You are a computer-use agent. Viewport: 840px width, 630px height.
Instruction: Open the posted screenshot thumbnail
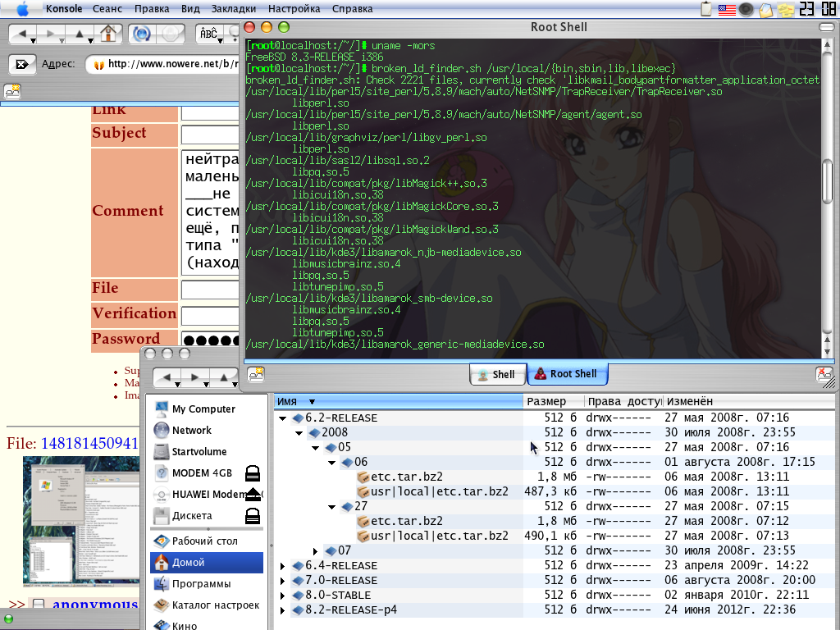coord(81,521)
